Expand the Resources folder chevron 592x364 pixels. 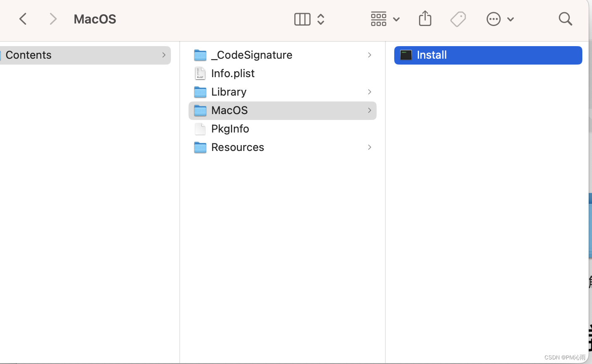[x=369, y=147]
